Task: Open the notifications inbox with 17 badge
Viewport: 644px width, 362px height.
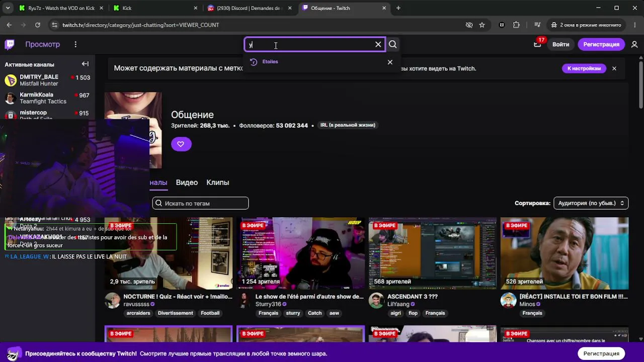Action: point(537,44)
